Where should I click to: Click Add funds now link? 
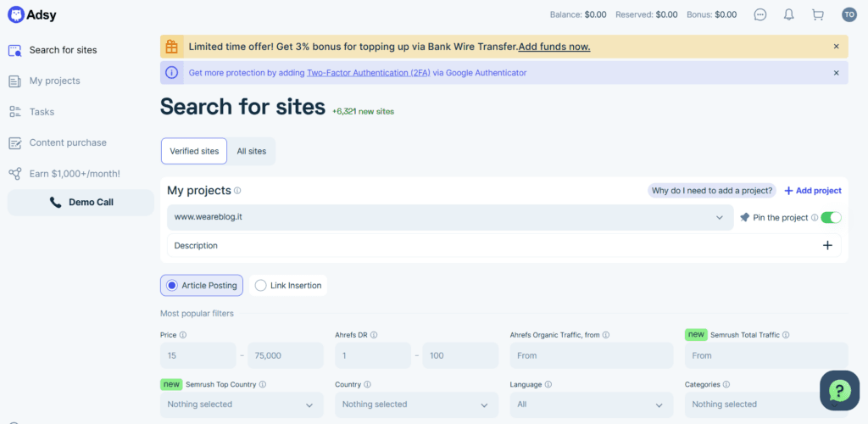(x=554, y=47)
